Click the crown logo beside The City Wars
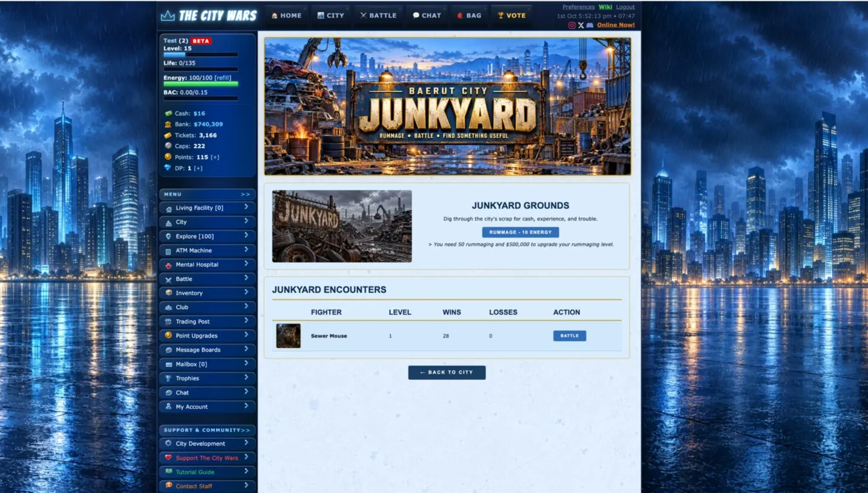The width and height of the screenshot is (868, 493). 168,16
